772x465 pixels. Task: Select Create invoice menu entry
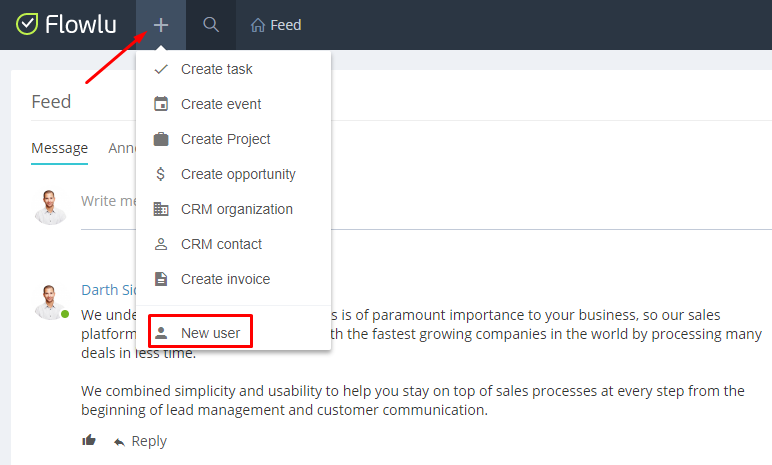click(x=225, y=279)
